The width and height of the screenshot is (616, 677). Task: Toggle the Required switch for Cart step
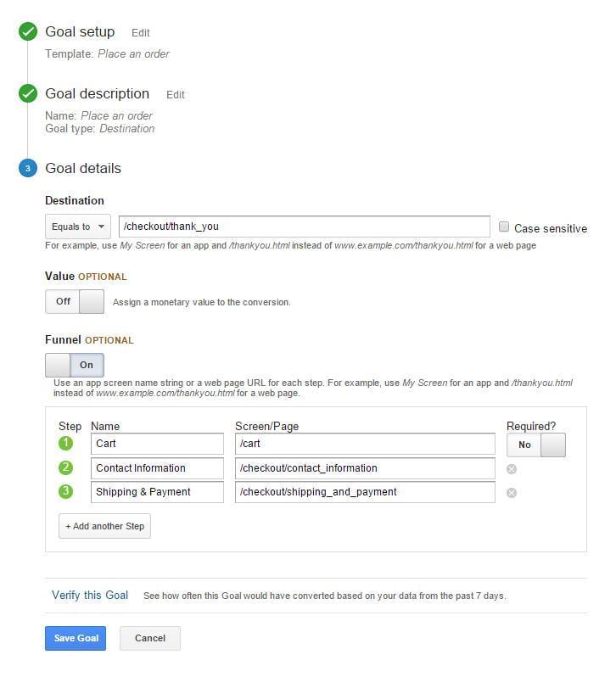pos(535,445)
